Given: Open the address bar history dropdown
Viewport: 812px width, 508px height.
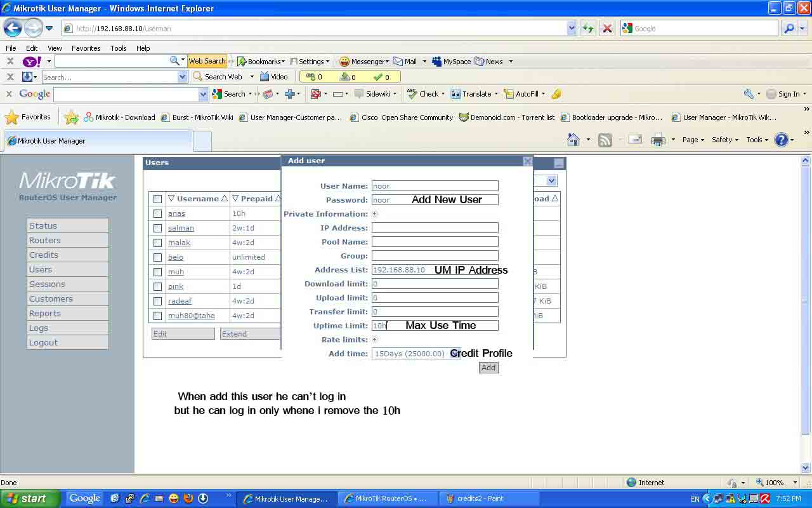Looking at the screenshot, I should click(572, 28).
